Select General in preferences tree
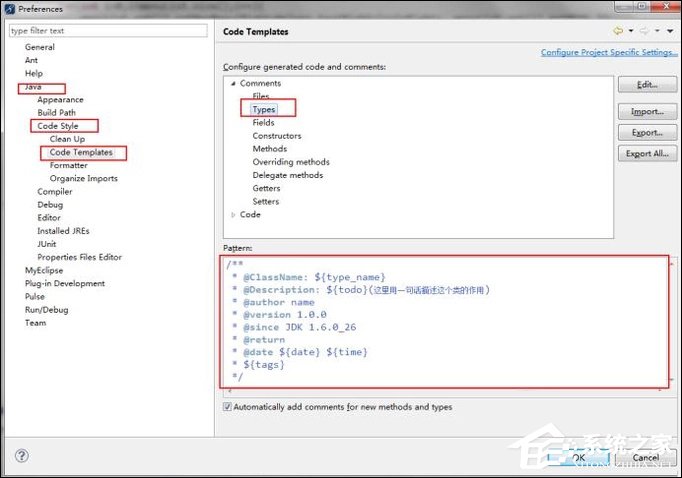682x478 pixels. [40, 47]
